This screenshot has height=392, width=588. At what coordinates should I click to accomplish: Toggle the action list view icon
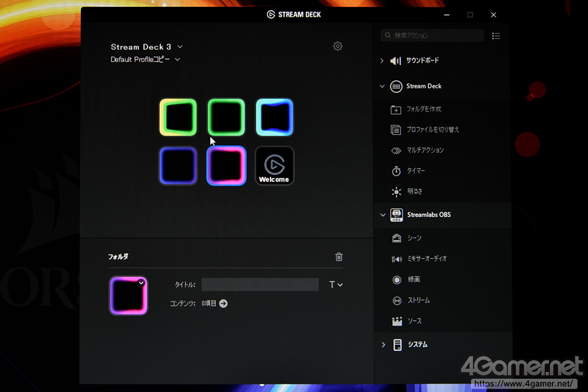[496, 36]
